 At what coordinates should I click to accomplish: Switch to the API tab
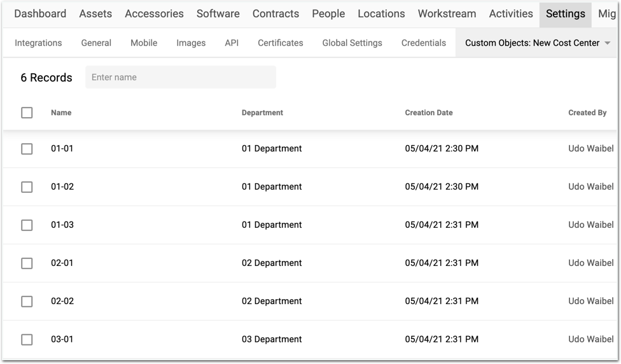pos(232,43)
